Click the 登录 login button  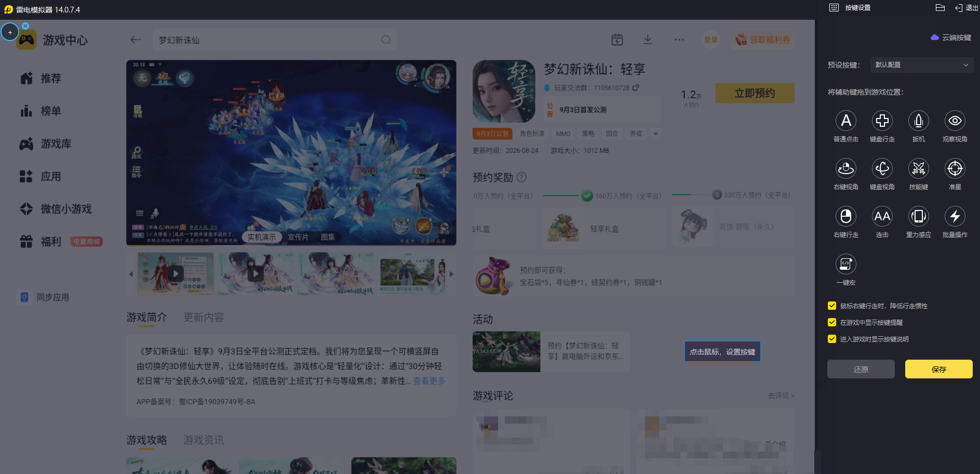711,39
